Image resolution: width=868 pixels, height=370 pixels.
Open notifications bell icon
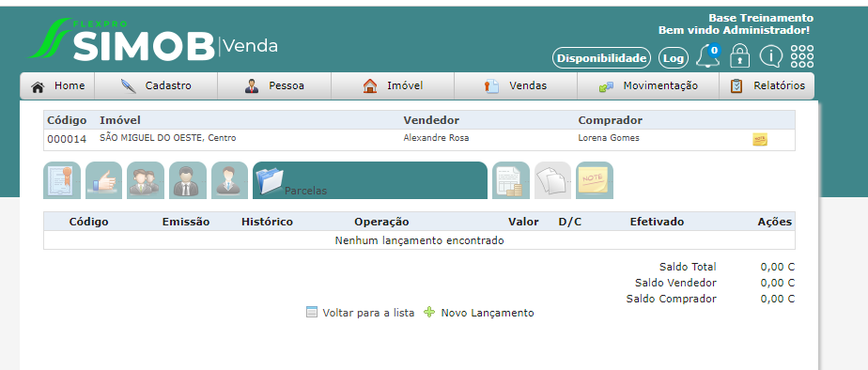click(708, 55)
